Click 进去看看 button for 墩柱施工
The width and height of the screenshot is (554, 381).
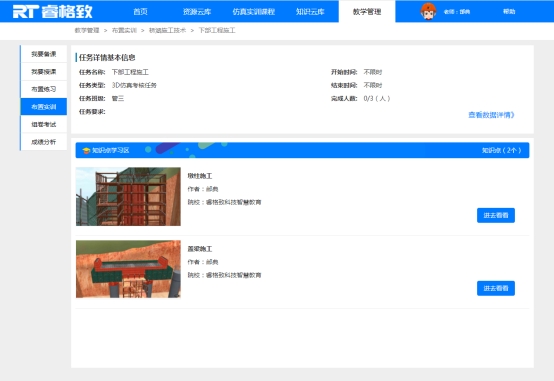click(496, 215)
